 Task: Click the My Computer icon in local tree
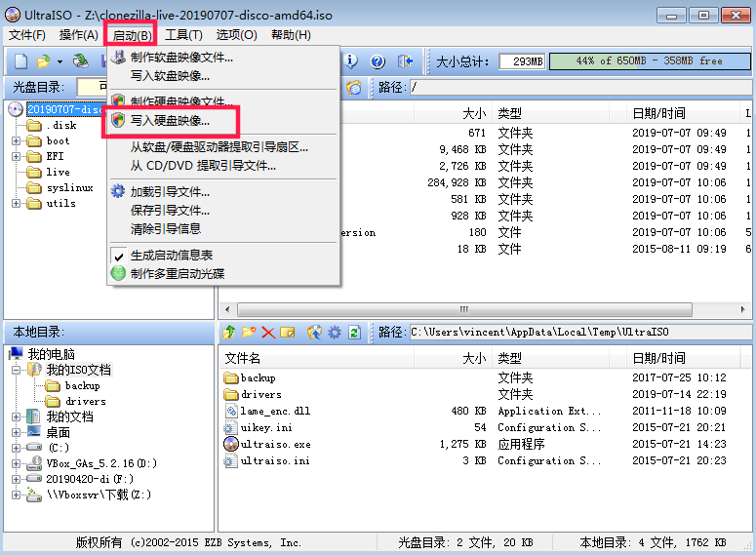(16, 353)
